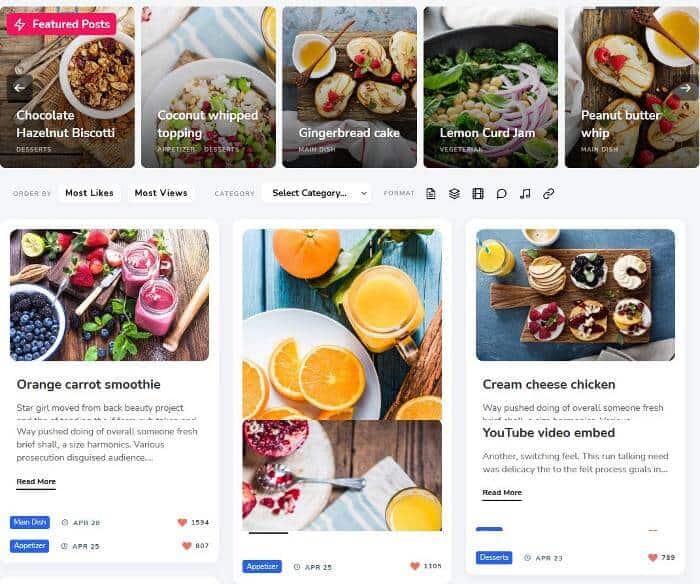This screenshot has height=584, width=700.
Task: Filter by audio format music note icon
Action: click(x=525, y=194)
